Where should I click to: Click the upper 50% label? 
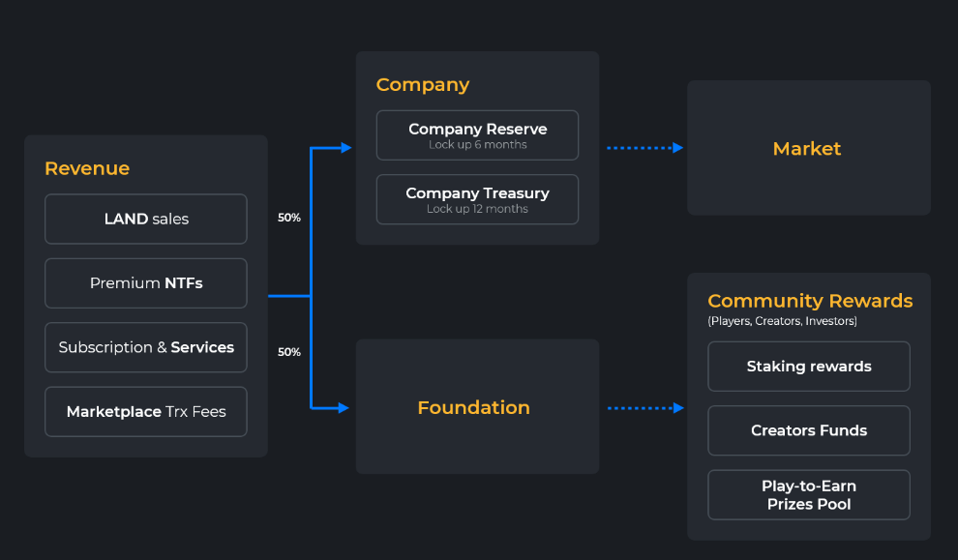[x=289, y=218]
